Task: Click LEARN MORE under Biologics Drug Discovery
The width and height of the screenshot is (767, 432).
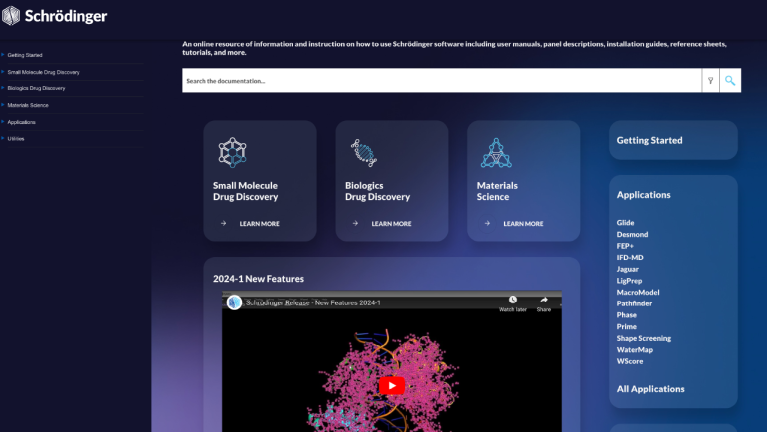Action: click(x=391, y=224)
